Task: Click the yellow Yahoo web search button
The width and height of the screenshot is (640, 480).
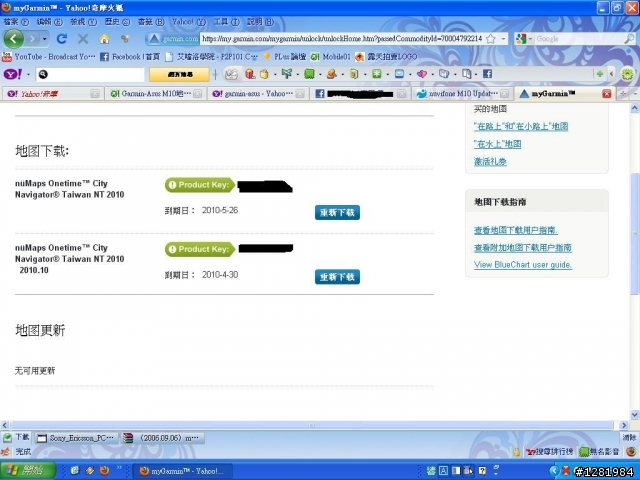Action: pos(180,74)
